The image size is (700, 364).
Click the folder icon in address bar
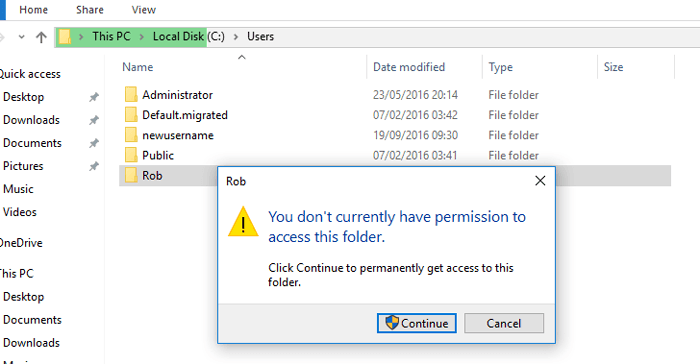click(x=65, y=37)
